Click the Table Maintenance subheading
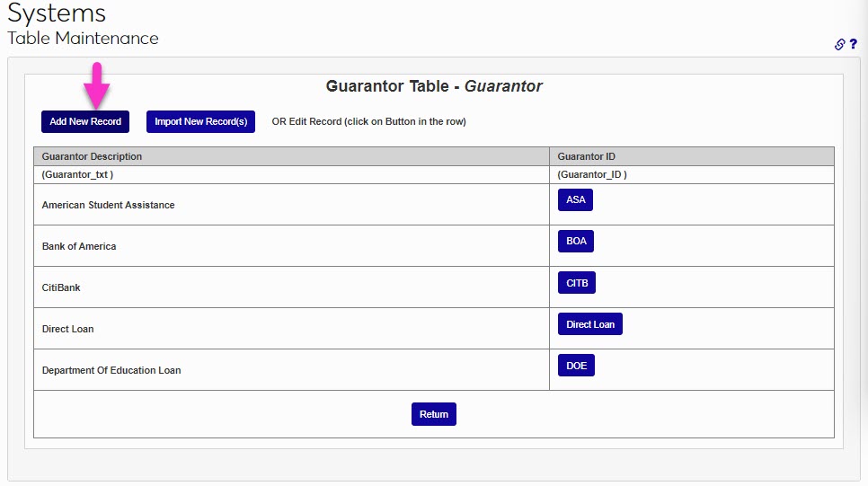This screenshot has height=486, width=868. [x=83, y=39]
